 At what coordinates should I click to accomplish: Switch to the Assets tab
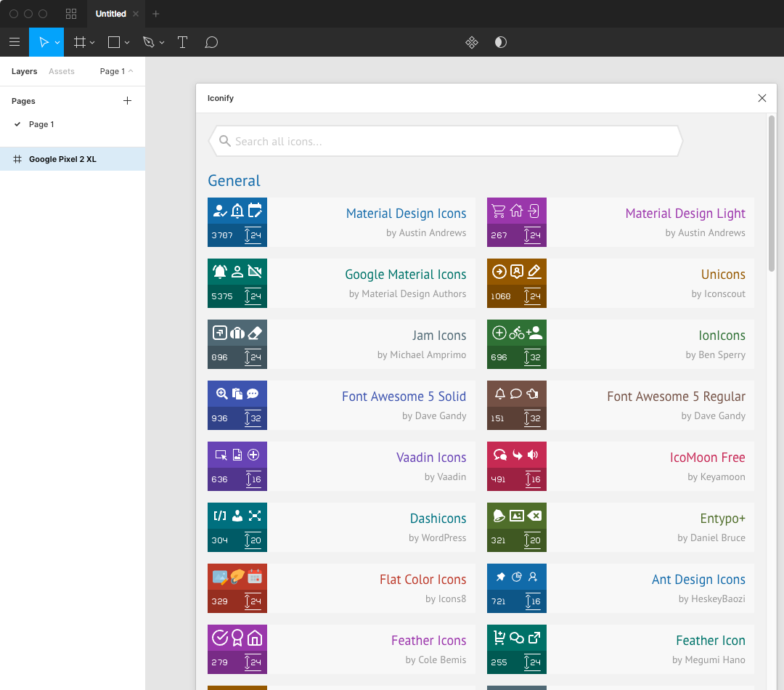point(62,71)
